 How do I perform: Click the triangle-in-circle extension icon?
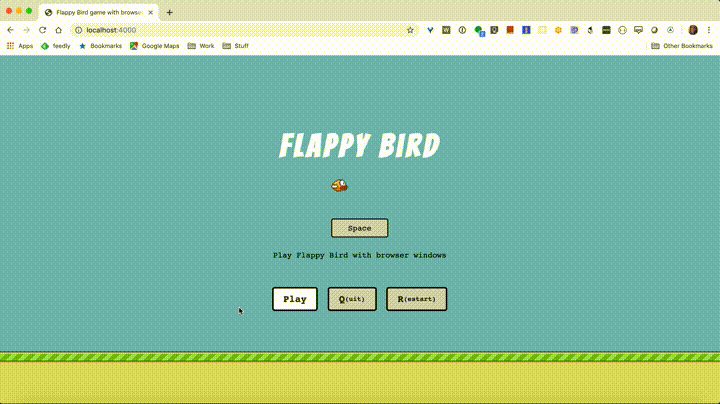pyautogui.click(x=670, y=30)
